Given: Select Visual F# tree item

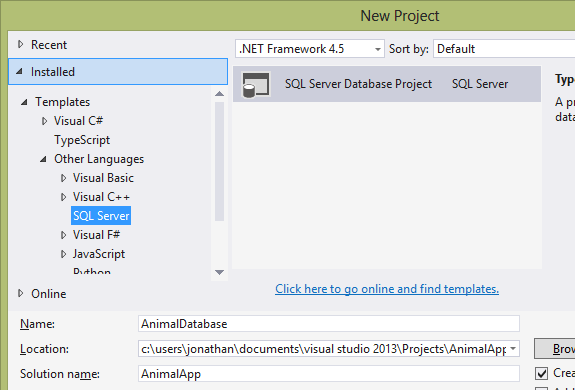Looking at the screenshot, I should coord(96,235).
